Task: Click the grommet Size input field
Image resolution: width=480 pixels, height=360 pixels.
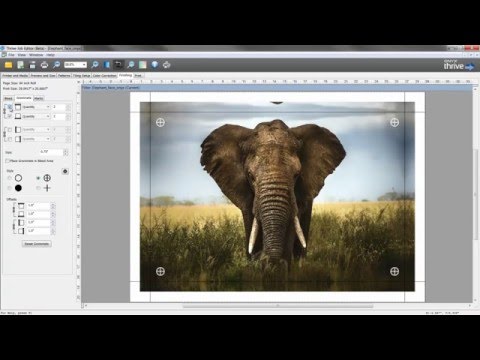Action: [51, 152]
